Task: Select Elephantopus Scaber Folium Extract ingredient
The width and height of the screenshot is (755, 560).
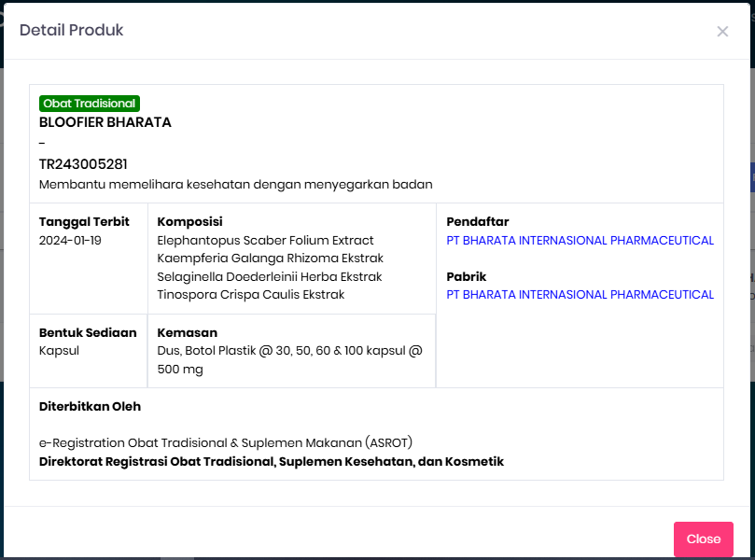Action: click(265, 241)
